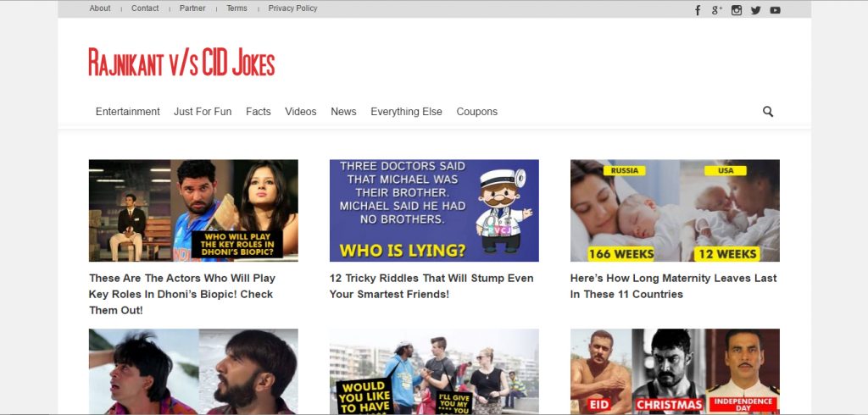Open the 'Would You Like To Have' street video thumbnail
This screenshot has width=868, height=415.
[x=434, y=371]
